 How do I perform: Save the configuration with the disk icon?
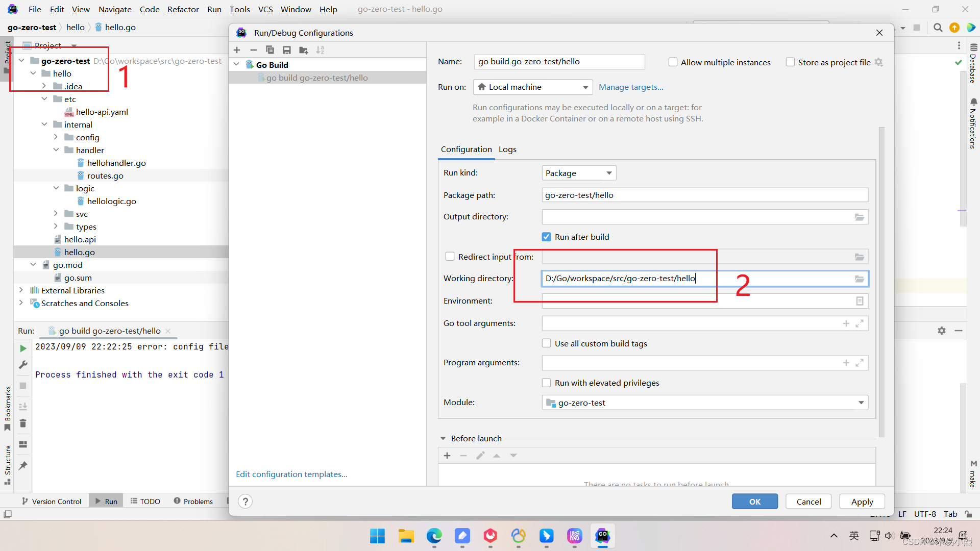287,50
